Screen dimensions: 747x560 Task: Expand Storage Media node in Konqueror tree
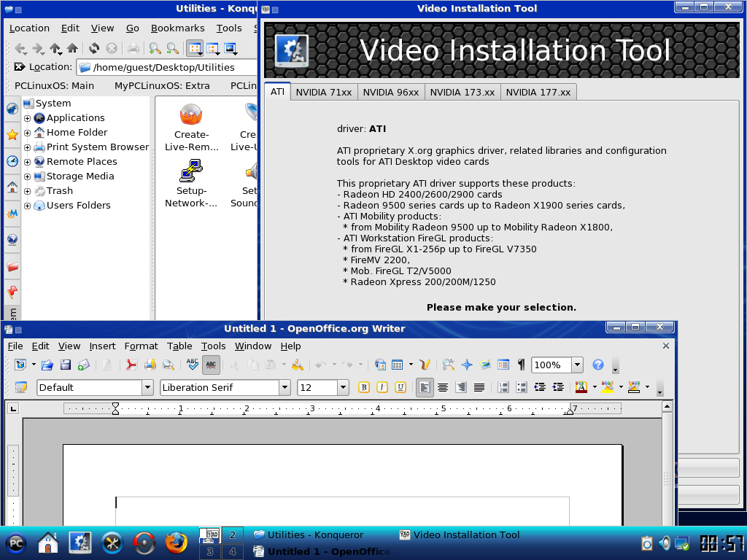click(27, 176)
